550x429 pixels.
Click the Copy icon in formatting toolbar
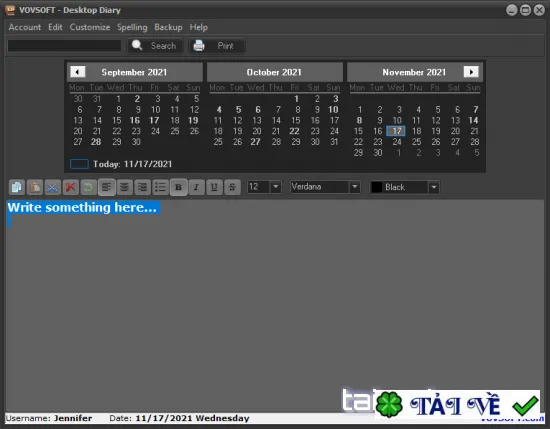click(x=16, y=187)
